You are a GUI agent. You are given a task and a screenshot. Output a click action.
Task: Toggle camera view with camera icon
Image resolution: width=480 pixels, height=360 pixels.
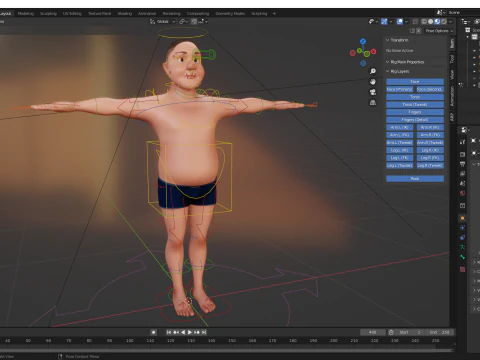point(373,92)
